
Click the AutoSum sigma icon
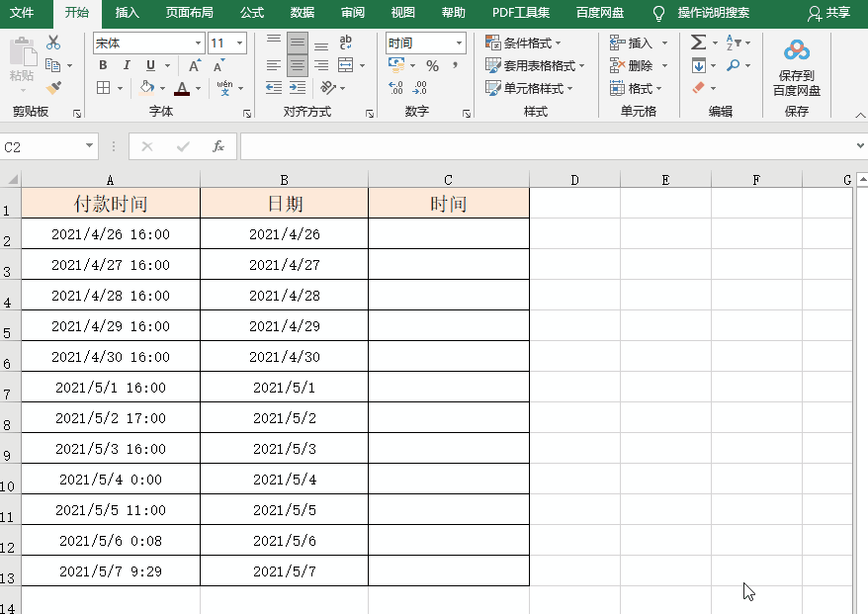tap(699, 43)
